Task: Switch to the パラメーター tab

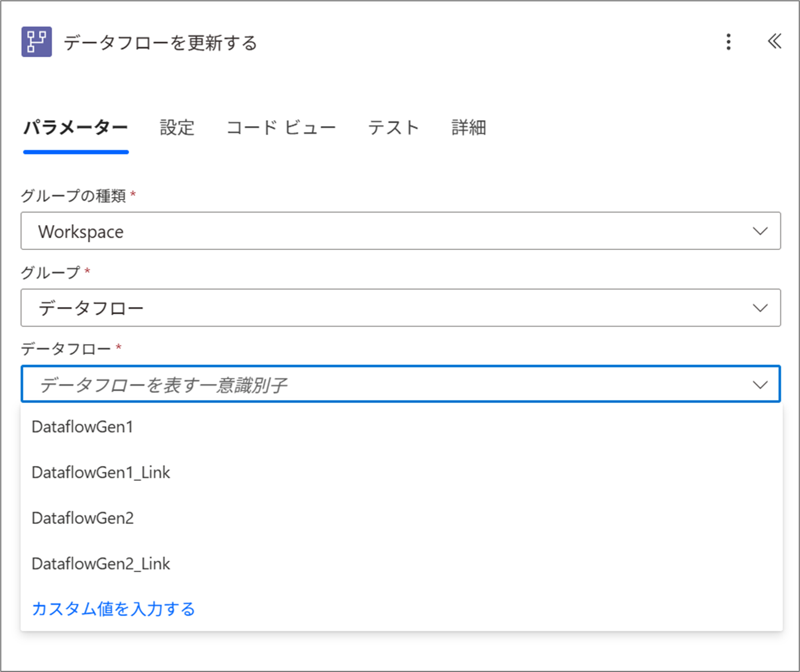Action: [76, 127]
